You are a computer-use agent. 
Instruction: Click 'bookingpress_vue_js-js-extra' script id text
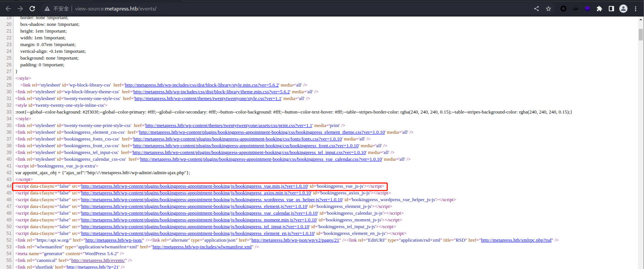[x=66, y=166]
